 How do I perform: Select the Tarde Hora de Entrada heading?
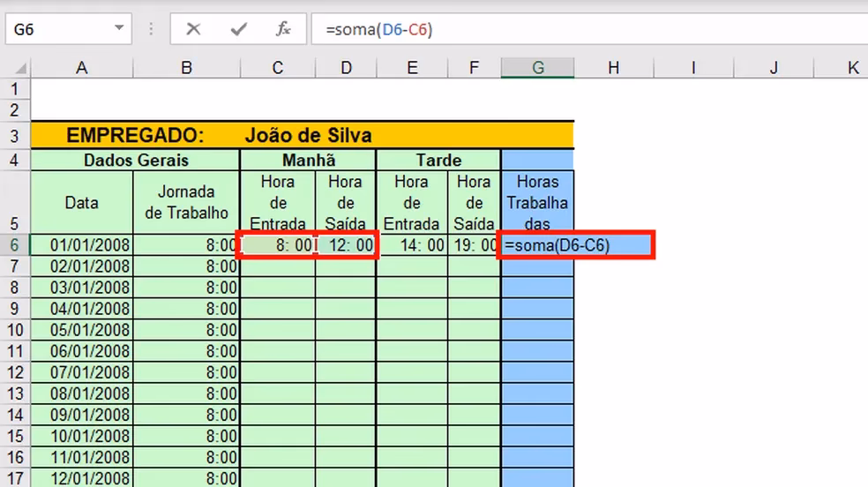pyautogui.click(x=412, y=202)
